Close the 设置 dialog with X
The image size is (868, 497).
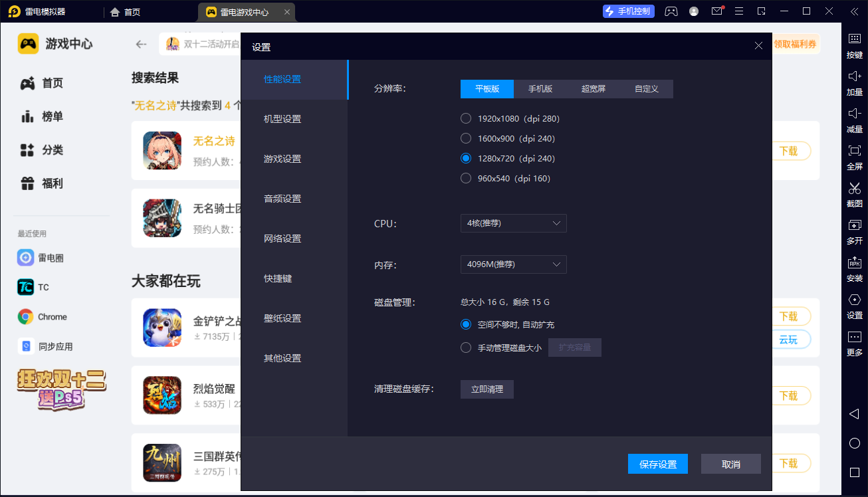point(758,46)
